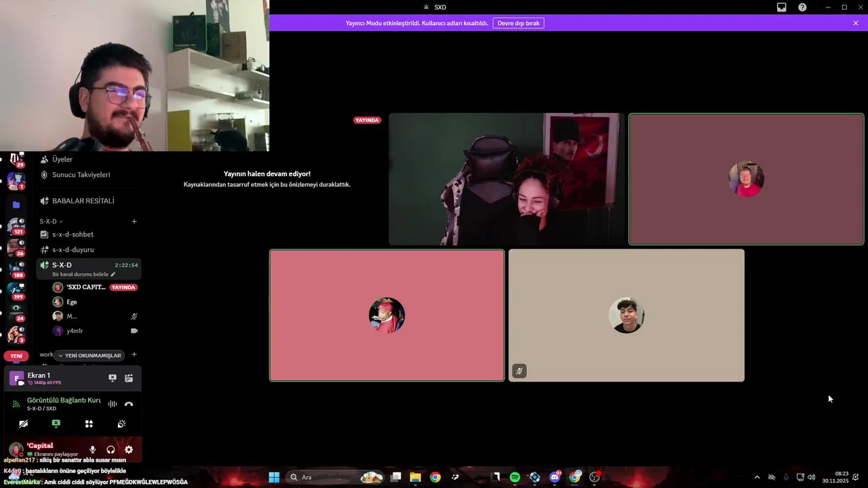Open the activities icon
The height and width of the screenshot is (488, 868).
pos(89,424)
